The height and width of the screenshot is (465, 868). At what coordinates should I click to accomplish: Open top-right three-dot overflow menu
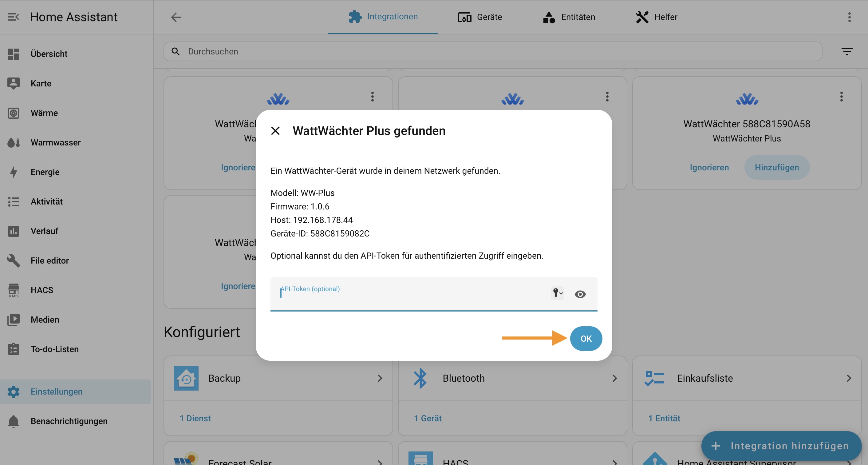point(849,17)
